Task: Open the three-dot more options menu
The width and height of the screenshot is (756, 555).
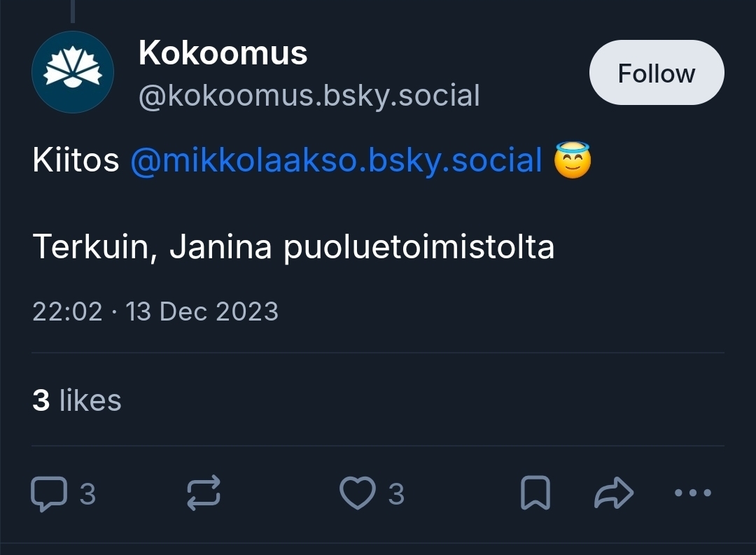Action: pyautogui.click(x=692, y=493)
